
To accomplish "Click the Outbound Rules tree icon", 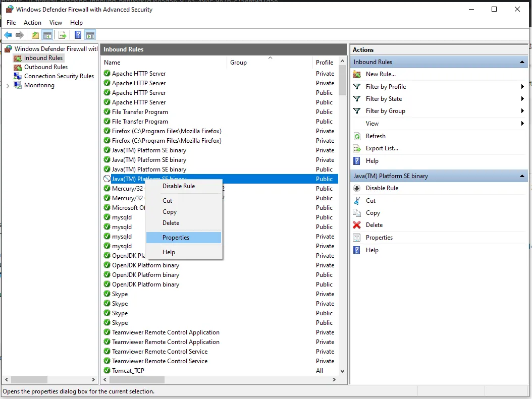I will 18,67.
